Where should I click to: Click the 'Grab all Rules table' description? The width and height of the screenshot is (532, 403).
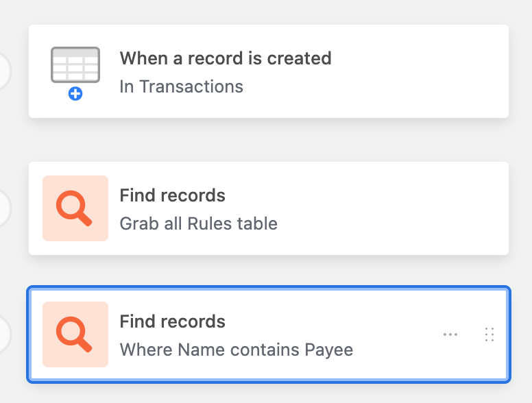[x=199, y=223]
